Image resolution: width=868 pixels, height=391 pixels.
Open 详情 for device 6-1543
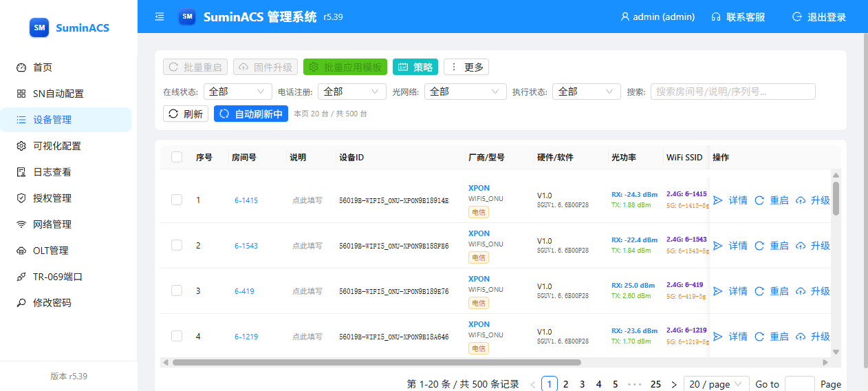pos(730,246)
